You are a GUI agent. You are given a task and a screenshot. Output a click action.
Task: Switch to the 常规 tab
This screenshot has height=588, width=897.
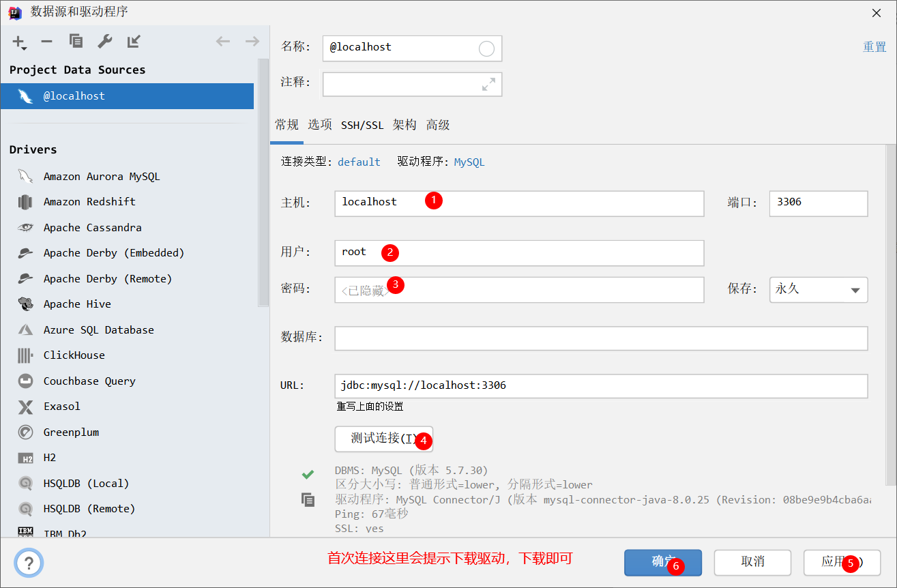click(x=286, y=125)
